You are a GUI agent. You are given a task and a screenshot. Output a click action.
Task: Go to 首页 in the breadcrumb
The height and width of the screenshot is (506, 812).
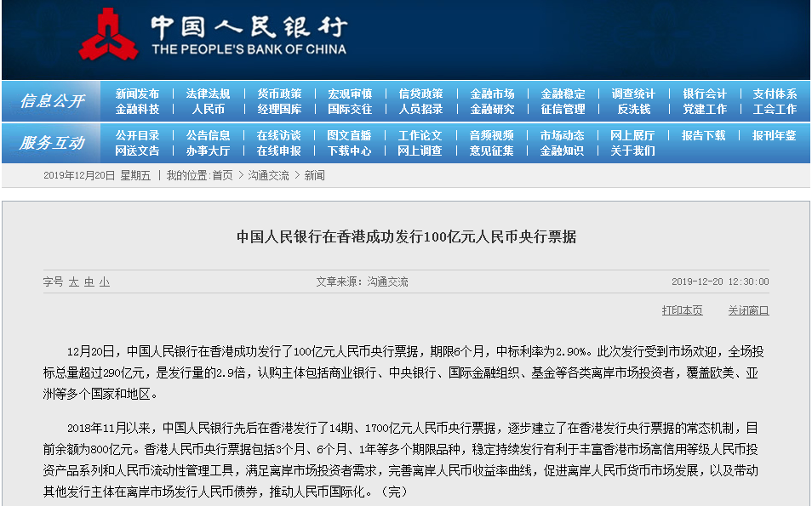pyautogui.click(x=222, y=175)
